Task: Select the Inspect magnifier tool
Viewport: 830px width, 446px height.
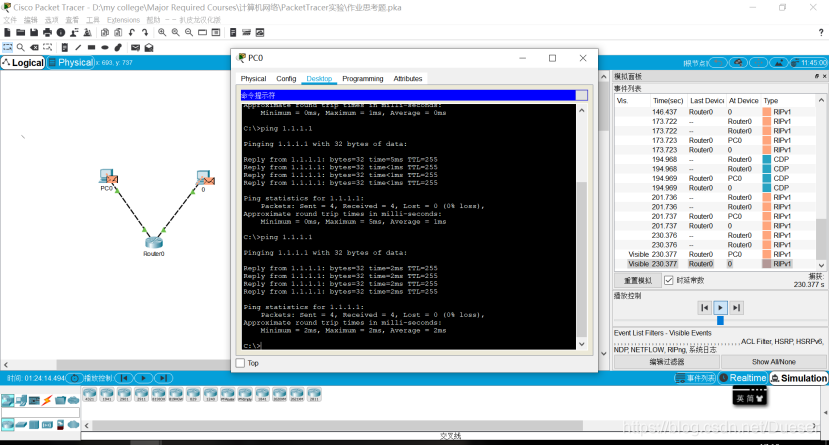Action: [x=21, y=48]
